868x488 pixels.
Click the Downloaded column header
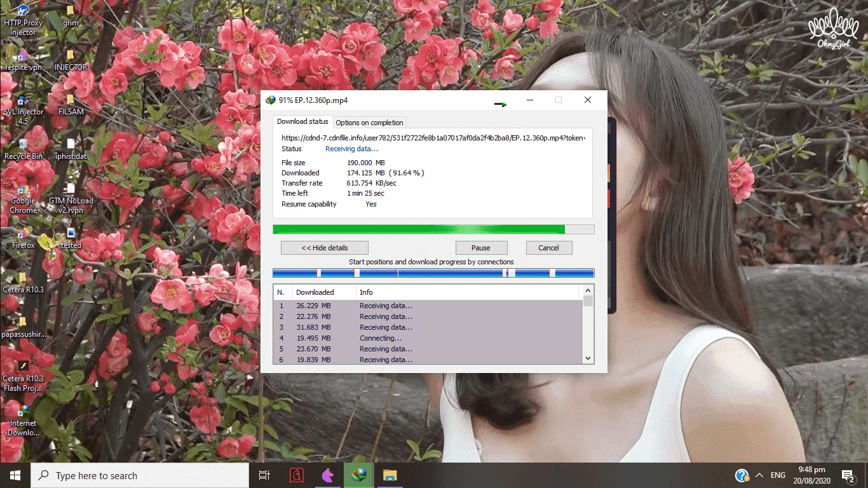tap(323, 292)
